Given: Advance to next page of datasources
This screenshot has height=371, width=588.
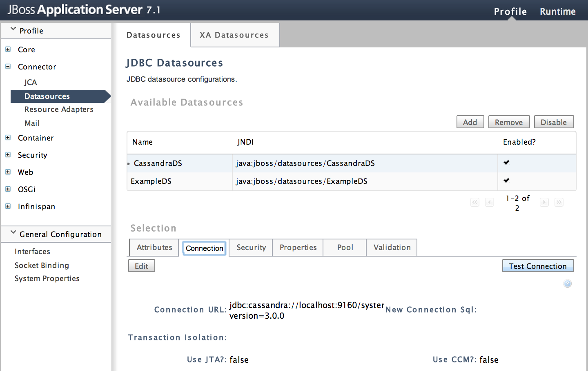Looking at the screenshot, I should tap(544, 202).
